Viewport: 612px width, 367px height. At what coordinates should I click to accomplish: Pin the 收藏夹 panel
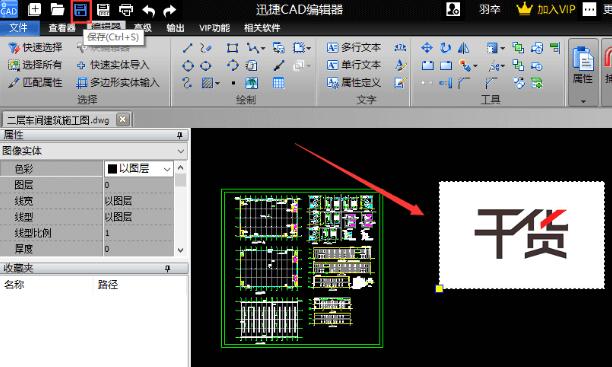[x=167, y=268]
